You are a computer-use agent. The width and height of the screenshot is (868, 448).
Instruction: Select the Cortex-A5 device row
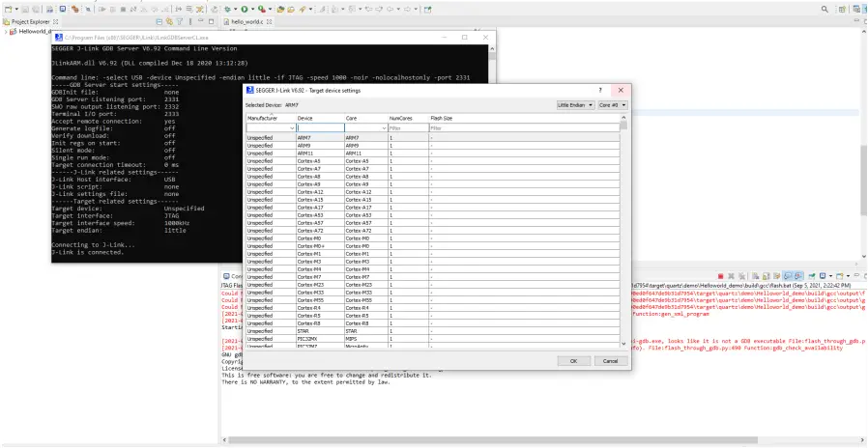coord(433,161)
